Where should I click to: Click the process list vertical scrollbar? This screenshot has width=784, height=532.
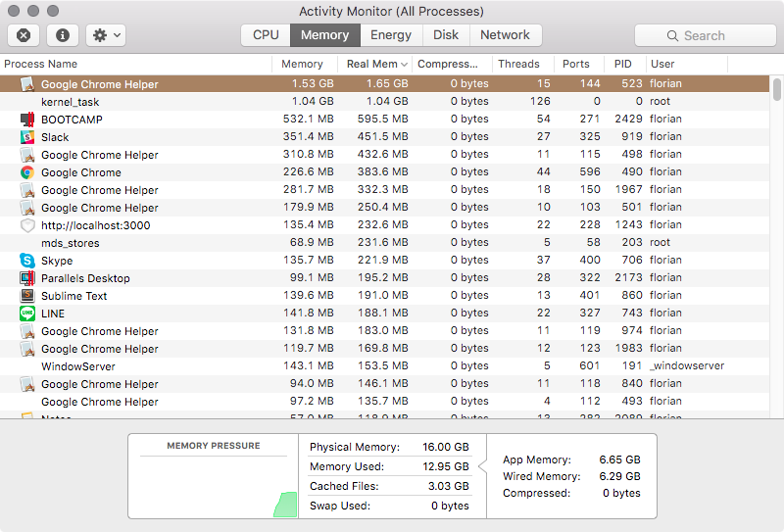(777, 90)
